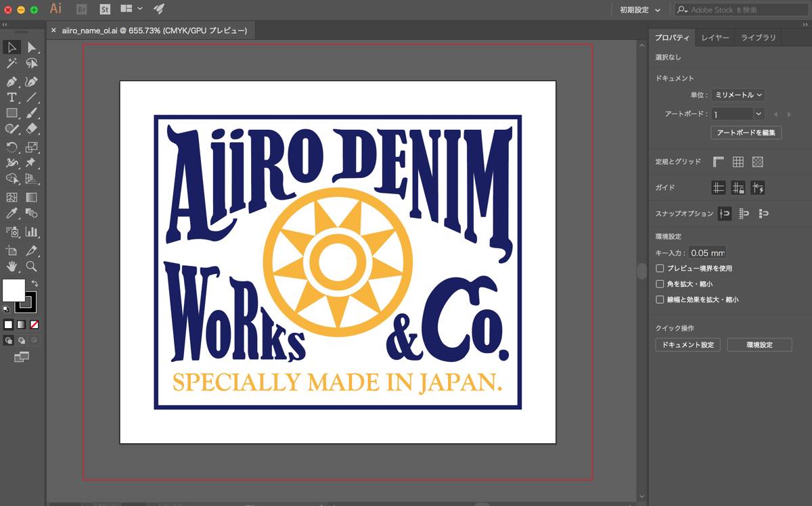Enable 角を拡大・縮小 checkbox

coord(660,284)
